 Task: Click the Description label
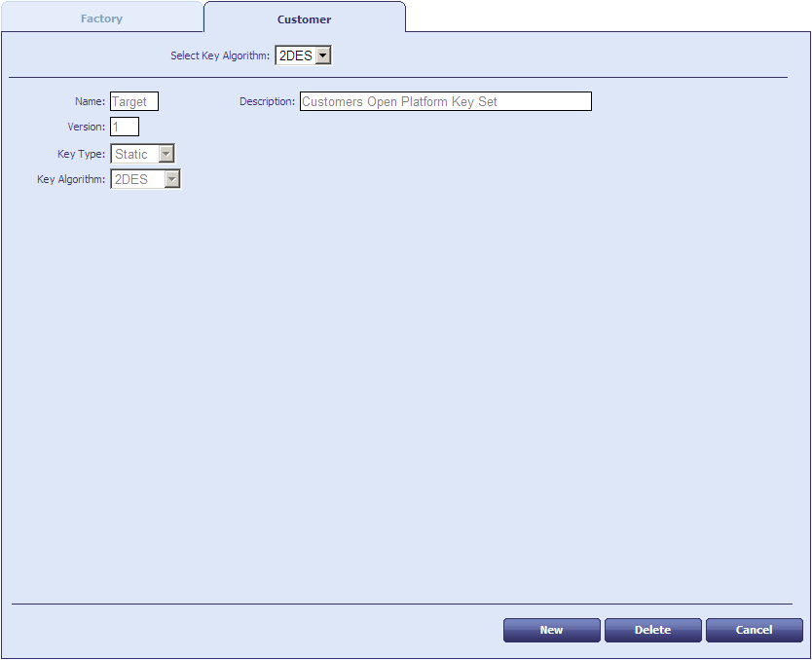click(x=267, y=101)
